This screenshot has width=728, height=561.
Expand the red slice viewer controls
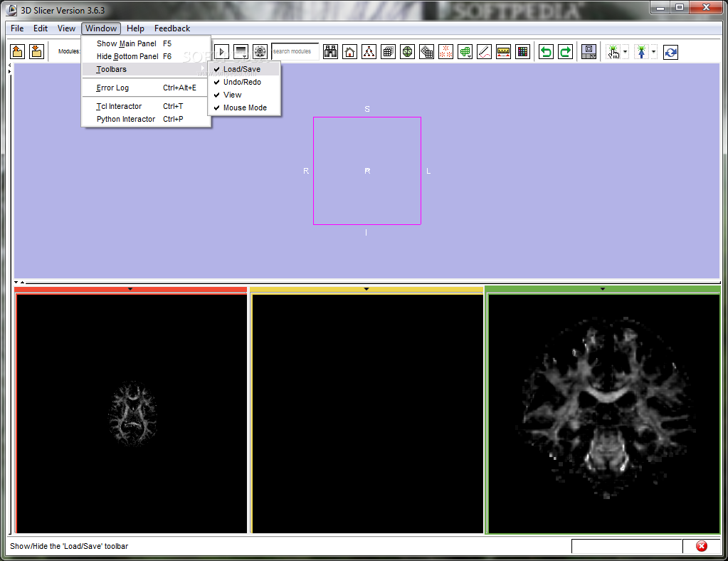(130, 289)
